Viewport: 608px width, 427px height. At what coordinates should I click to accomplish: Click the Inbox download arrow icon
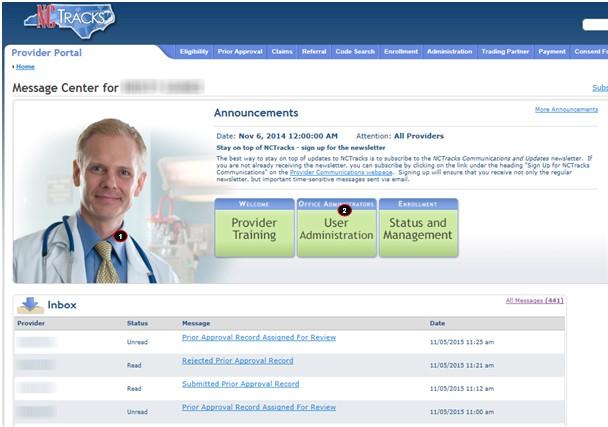click(30, 305)
